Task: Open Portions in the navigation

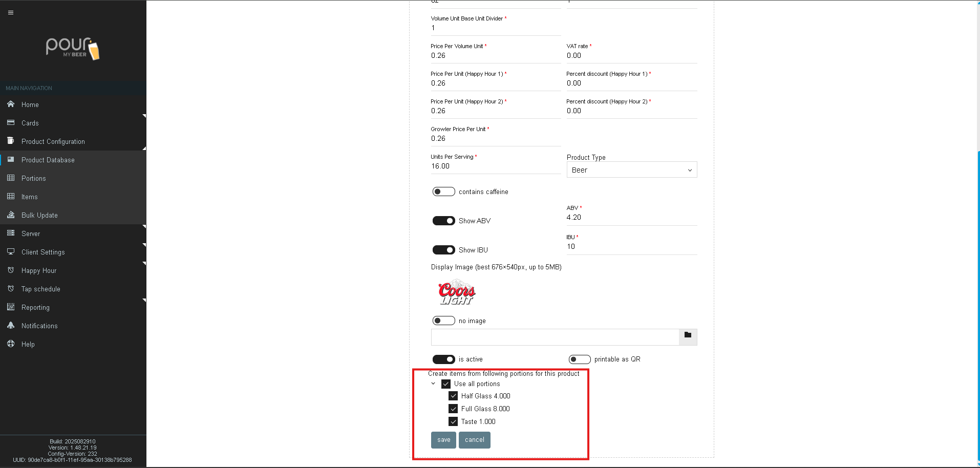Action: [34, 178]
